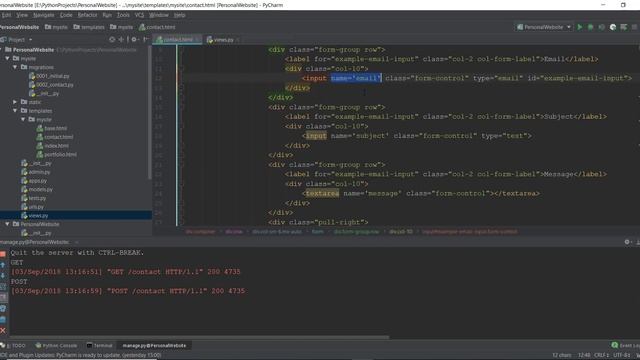640x360 pixels.
Task: Click the red X close icon in run panel
Action: click(x=3, y=330)
